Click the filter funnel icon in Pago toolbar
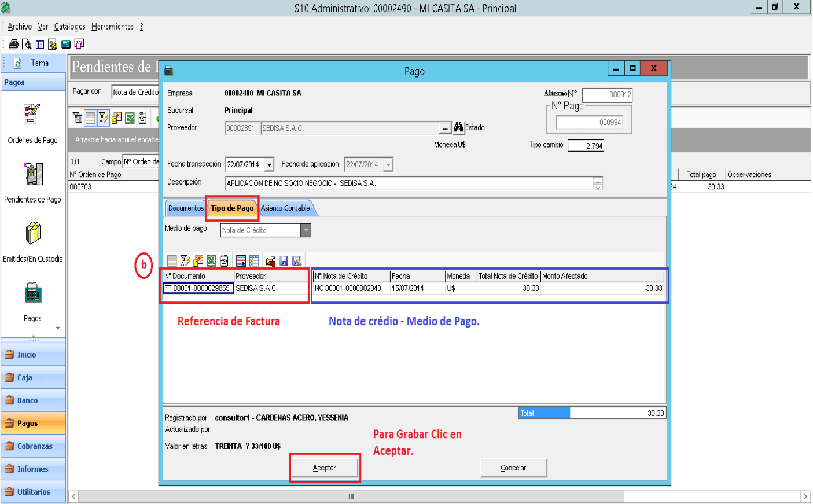 (x=185, y=261)
